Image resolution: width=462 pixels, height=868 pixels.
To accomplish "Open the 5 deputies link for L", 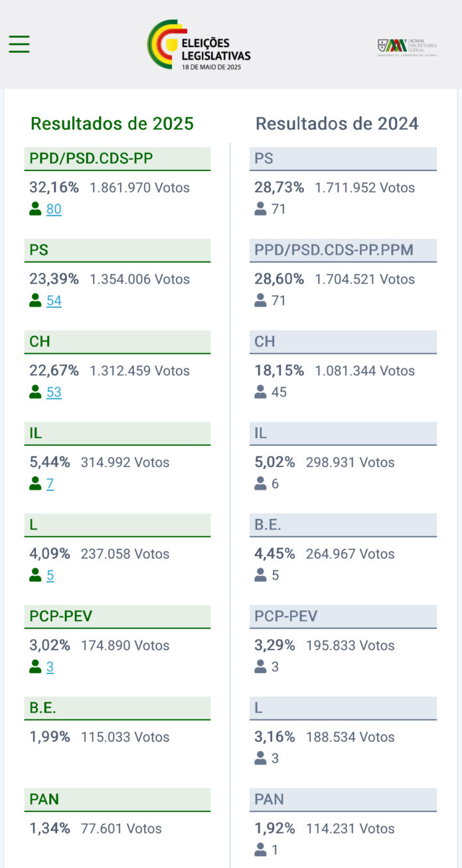I will (x=50, y=575).
